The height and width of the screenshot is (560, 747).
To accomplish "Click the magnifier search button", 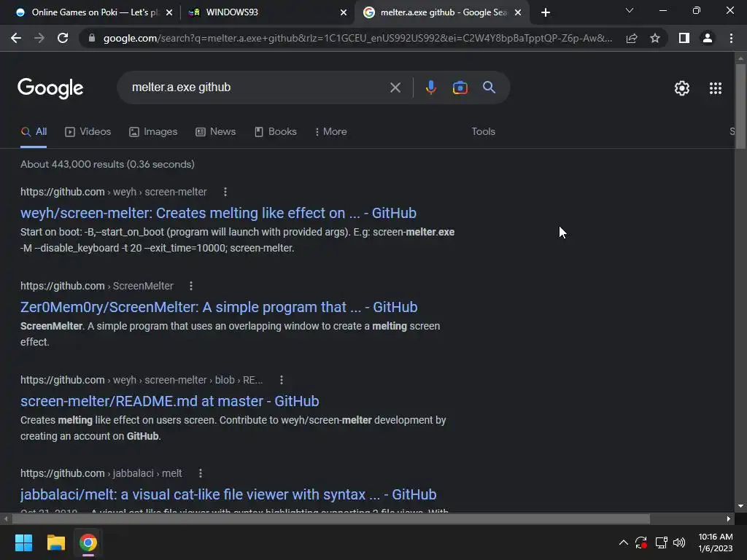I will pos(489,87).
